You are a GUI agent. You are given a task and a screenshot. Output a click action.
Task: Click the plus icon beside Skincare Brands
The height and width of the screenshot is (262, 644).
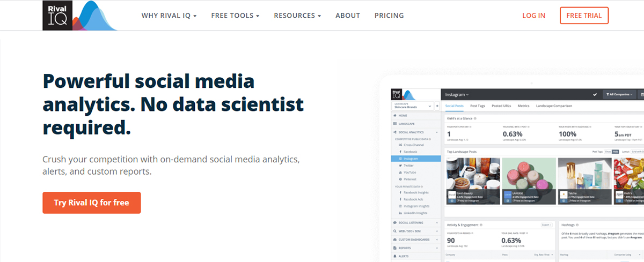pyautogui.click(x=437, y=106)
